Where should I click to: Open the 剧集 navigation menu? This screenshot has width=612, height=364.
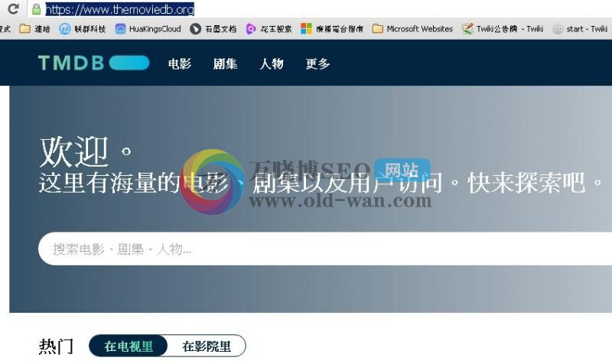pos(225,63)
